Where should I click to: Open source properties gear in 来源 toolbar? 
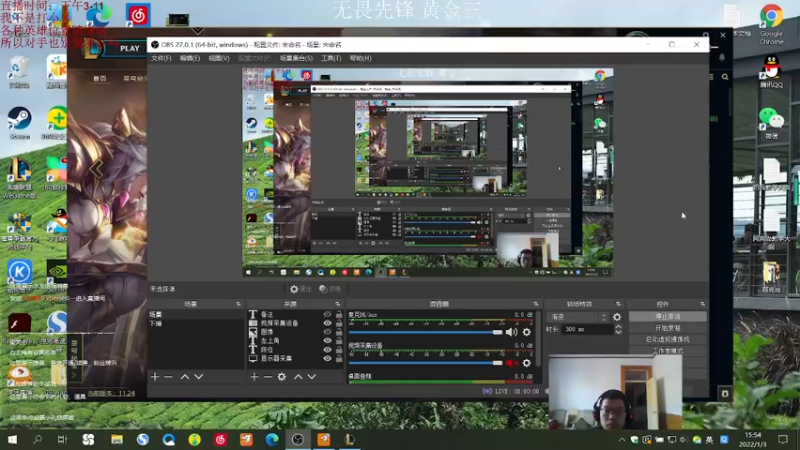[282, 377]
